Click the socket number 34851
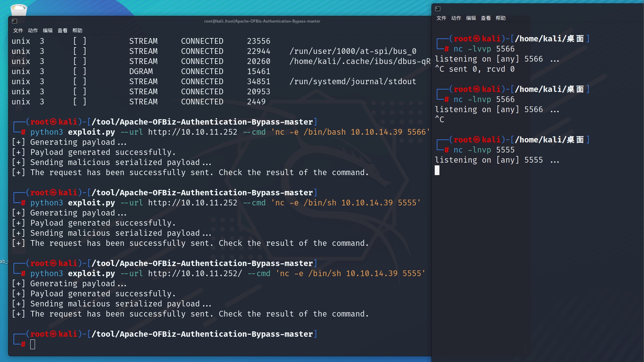Viewport: 644px width, 362px height. [259, 81]
